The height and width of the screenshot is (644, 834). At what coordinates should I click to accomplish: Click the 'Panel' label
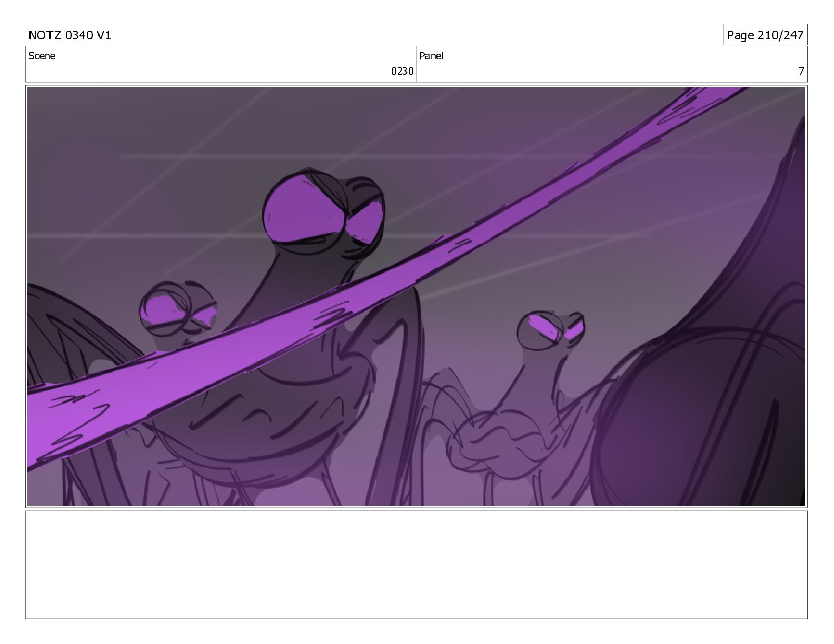coord(431,56)
